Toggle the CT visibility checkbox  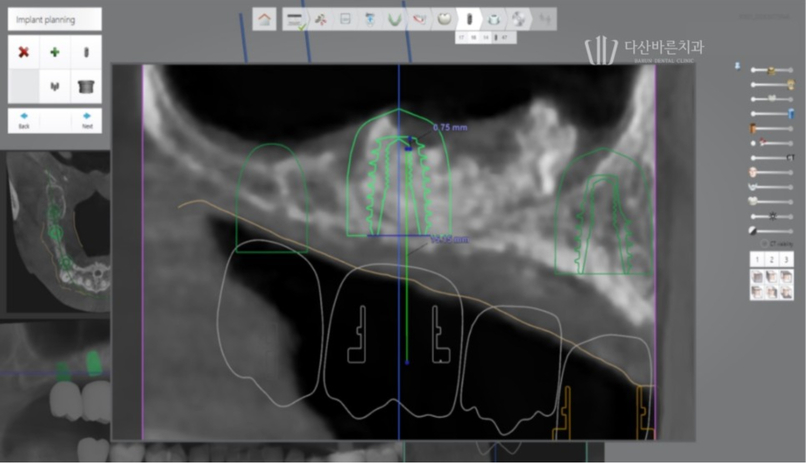764,243
